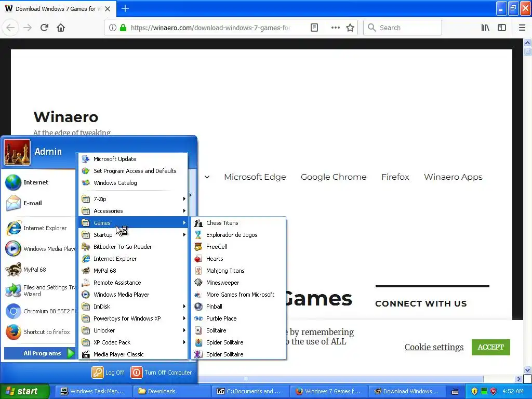Open Microsoft Update in programs list

(x=133, y=159)
